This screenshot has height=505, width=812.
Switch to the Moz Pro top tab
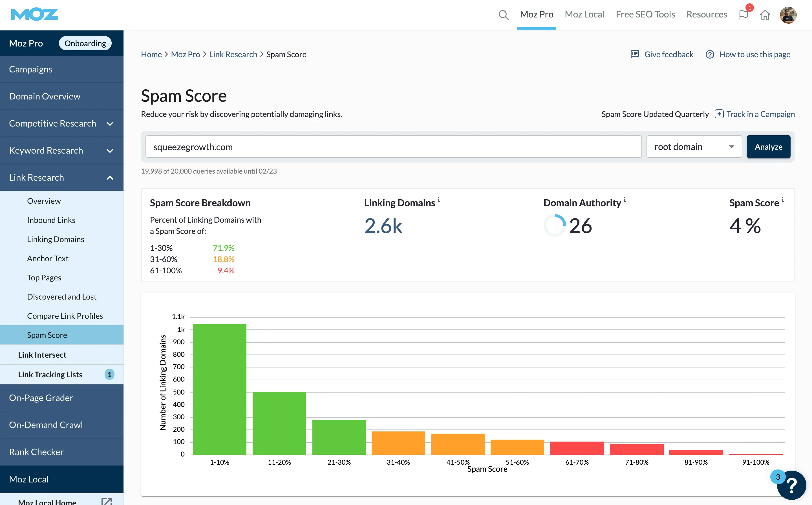point(536,14)
